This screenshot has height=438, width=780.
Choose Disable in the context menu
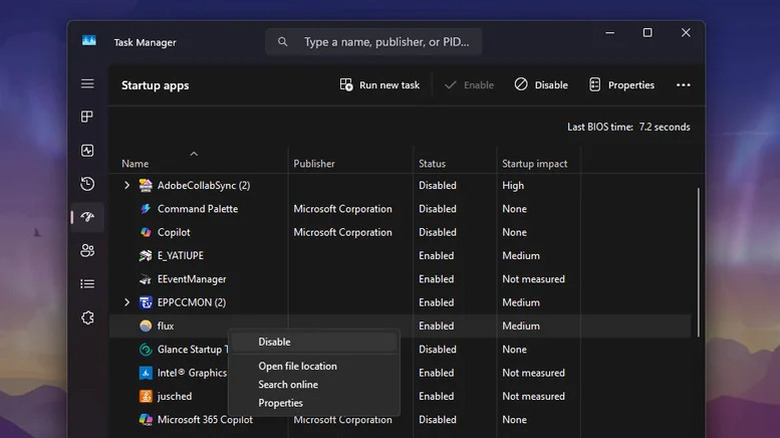(275, 342)
